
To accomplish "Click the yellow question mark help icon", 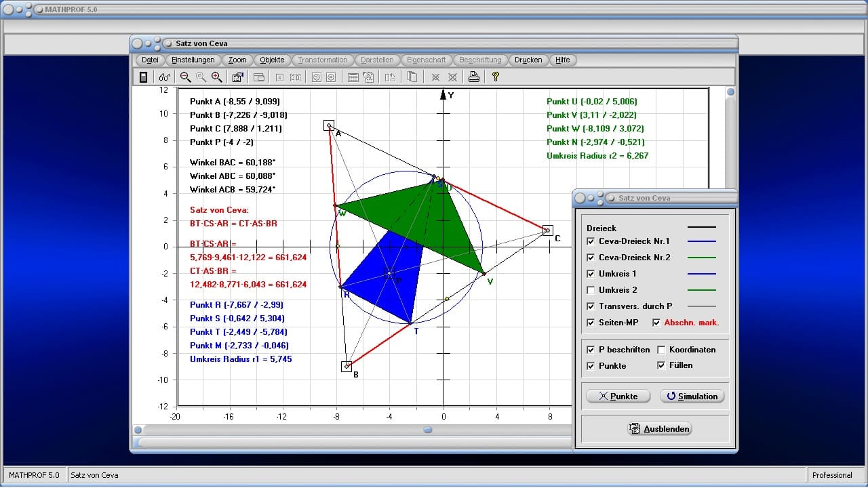I will (496, 77).
